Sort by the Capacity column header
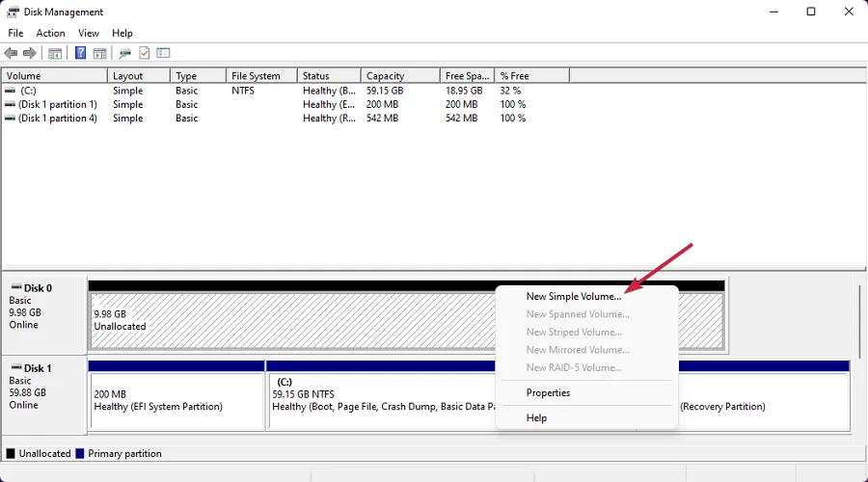The width and height of the screenshot is (868, 482). 384,76
